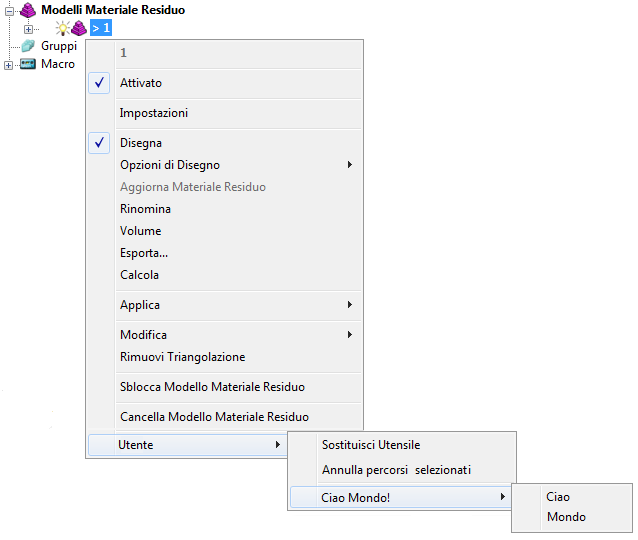The width and height of the screenshot is (638, 540).
Task: Expand the stock model 1 tree node
Action: click(29, 28)
